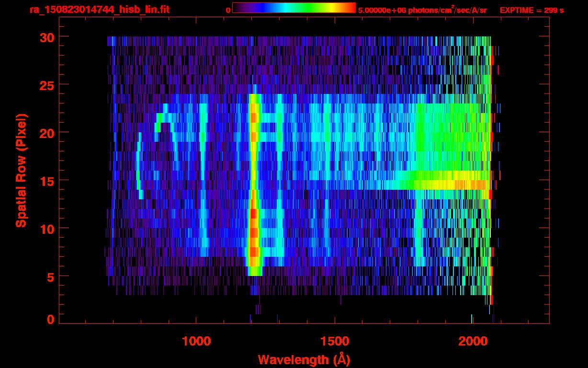
Task: Click the 5.00000e+06 photons/cm²/sec/A/sr label
Action: 422,10
